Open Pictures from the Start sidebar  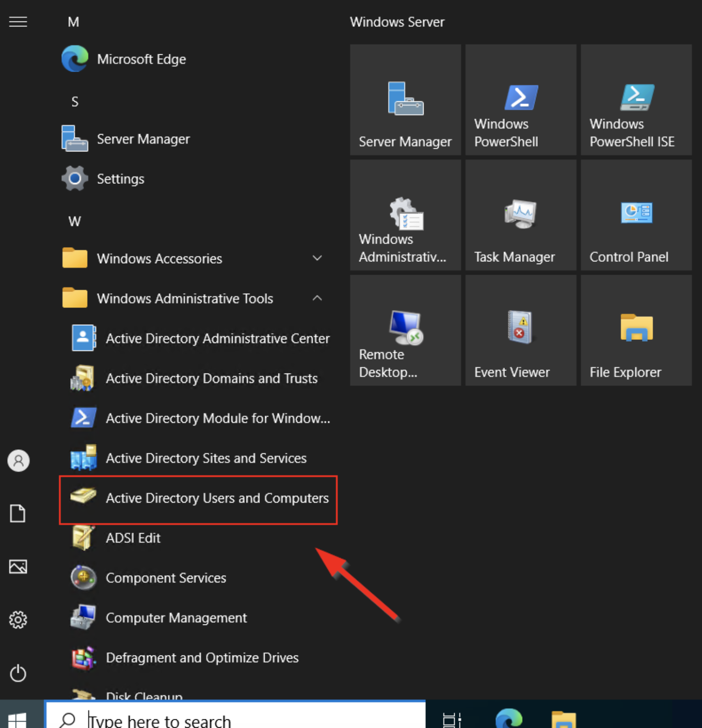pyautogui.click(x=18, y=567)
